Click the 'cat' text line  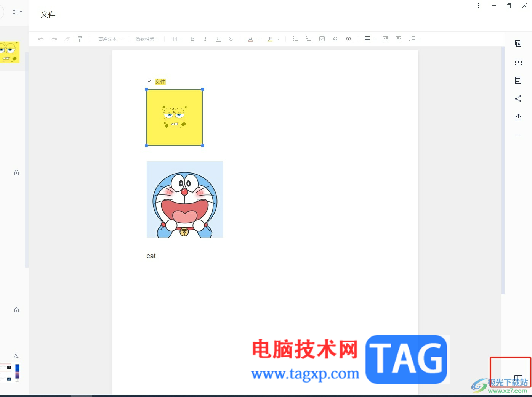[151, 256]
